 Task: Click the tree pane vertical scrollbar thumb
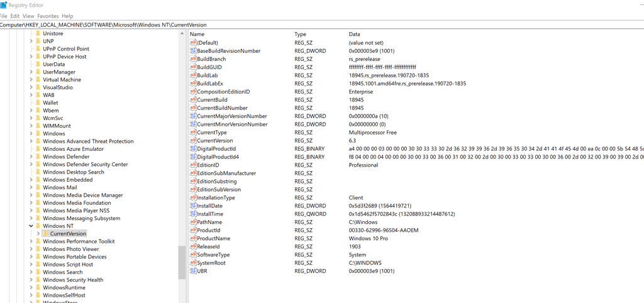(182, 262)
